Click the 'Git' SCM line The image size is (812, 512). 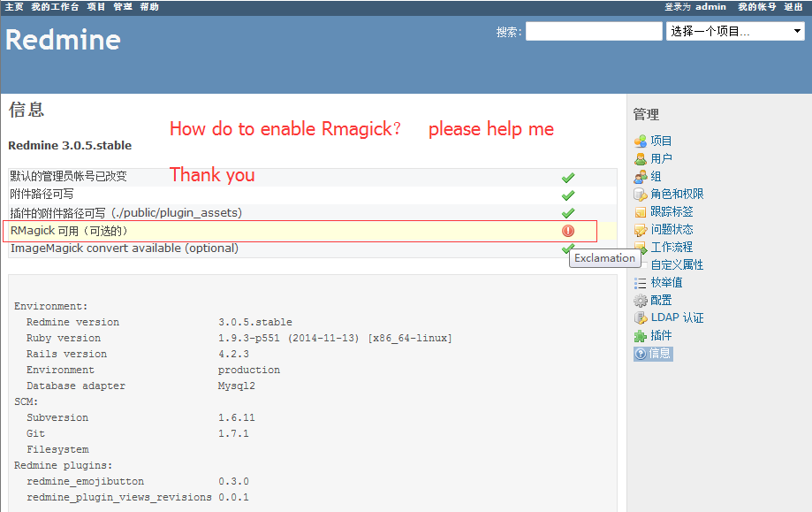click(x=138, y=434)
